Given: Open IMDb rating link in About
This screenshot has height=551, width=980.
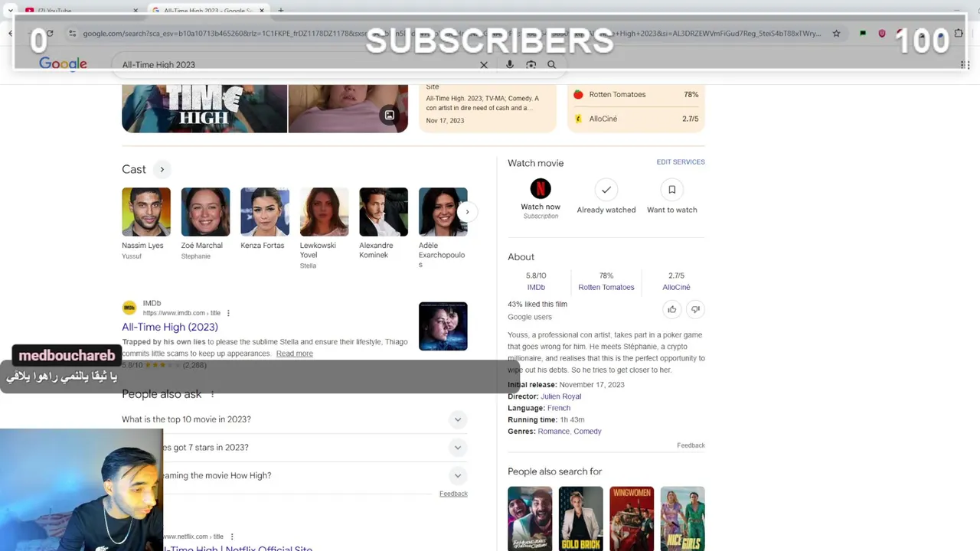Looking at the screenshot, I should [536, 288].
